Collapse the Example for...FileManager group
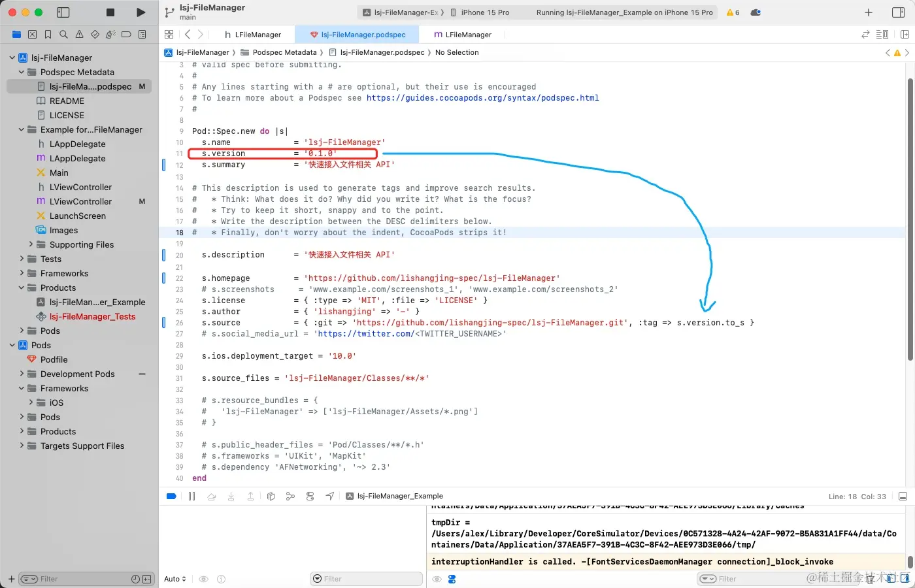Screen dimensions: 915x588 coord(22,129)
